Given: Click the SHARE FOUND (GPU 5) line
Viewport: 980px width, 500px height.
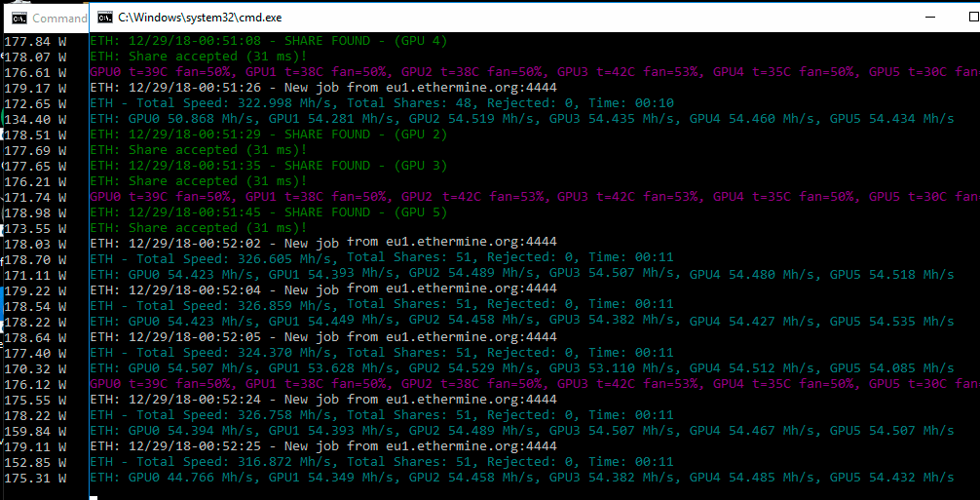Looking at the screenshot, I should pos(269,212).
